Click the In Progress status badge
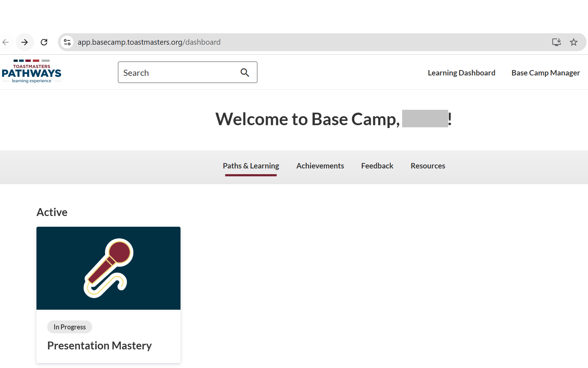This screenshot has height=368, width=588. [x=70, y=327]
